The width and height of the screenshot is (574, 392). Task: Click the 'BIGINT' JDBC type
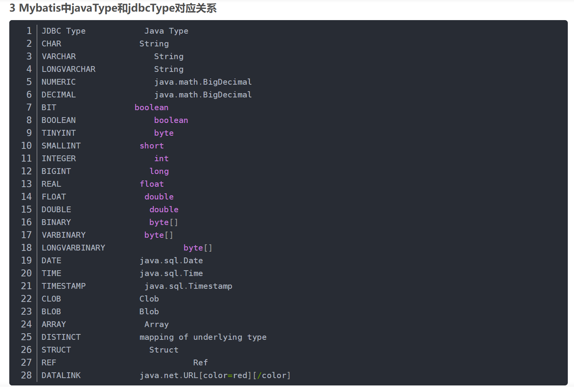pyautogui.click(x=57, y=171)
